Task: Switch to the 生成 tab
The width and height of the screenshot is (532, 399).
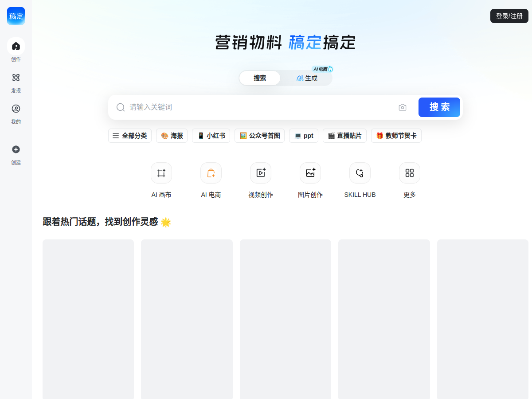Action: (307, 78)
